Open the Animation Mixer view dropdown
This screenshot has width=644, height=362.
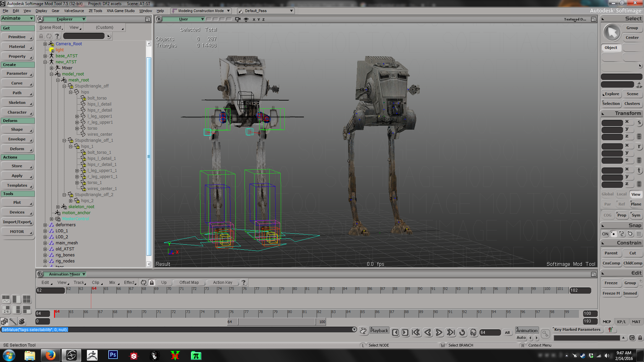(65, 274)
